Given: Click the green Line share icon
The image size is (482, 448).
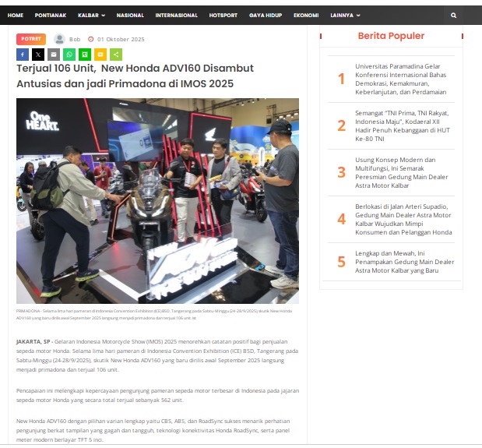Looking at the screenshot, I should click(x=85, y=55).
